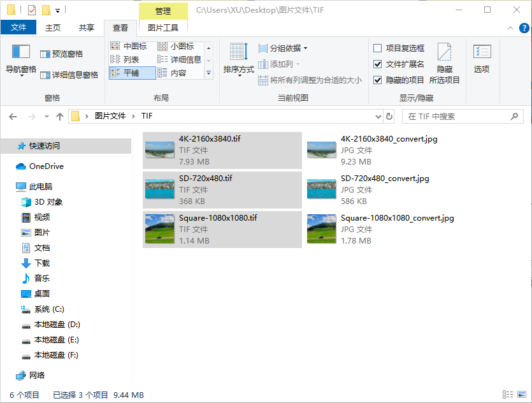Click 将所有列调整为合适的大小 icon
This screenshot has width=532, height=403.
(x=264, y=79)
